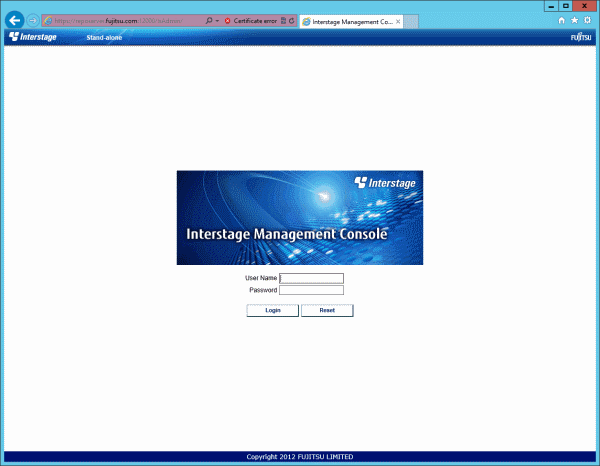
Task: Maximize the browser window
Action: [x=566, y=6]
